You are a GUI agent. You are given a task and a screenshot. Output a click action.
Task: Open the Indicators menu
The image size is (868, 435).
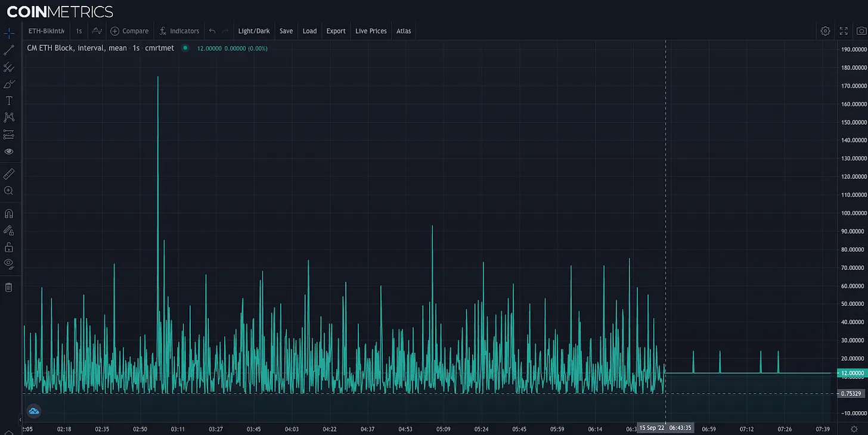coord(179,31)
